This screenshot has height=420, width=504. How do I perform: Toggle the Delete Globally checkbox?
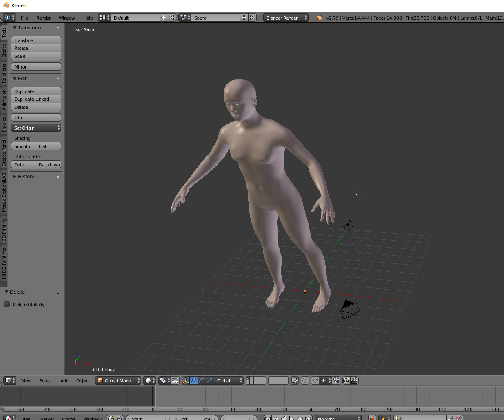[x=7, y=304]
